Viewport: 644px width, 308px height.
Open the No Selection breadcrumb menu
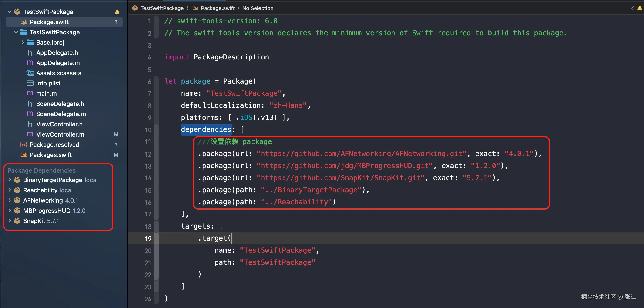(x=258, y=8)
